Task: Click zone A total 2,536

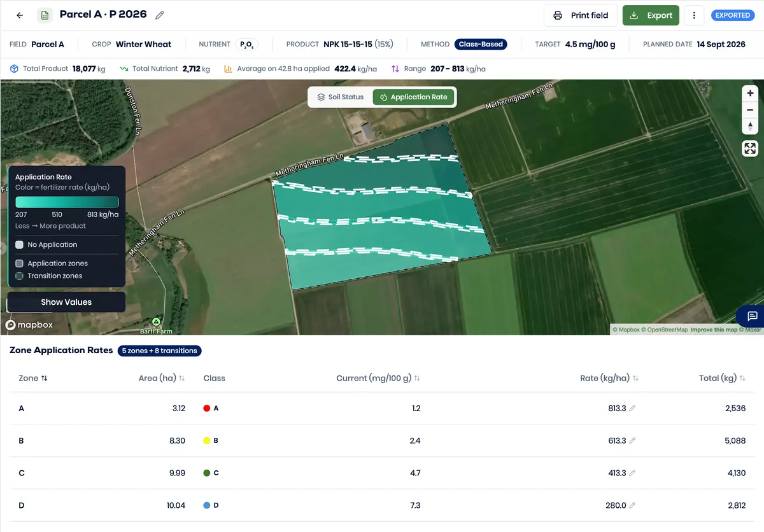Action: coord(735,409)
